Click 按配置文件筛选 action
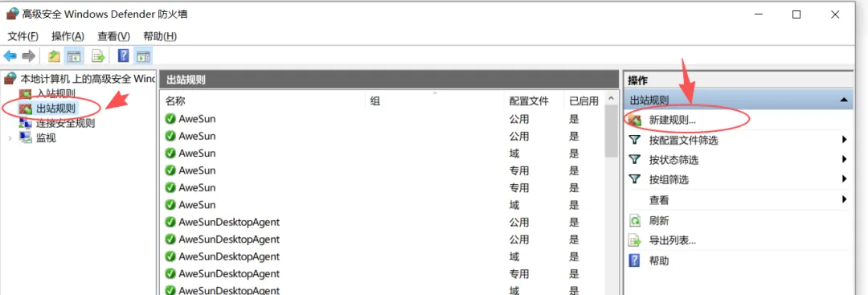868x295 pixels. [683, 140]
